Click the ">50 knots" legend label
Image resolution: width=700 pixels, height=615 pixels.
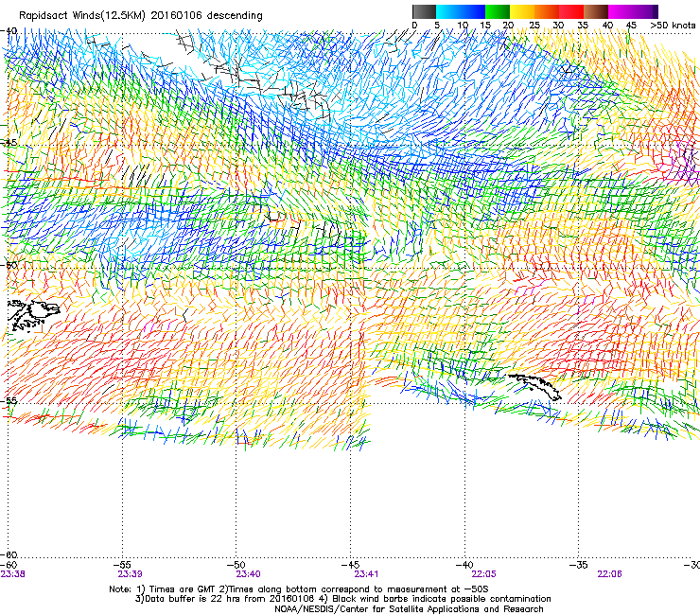(x=673, y=26)
